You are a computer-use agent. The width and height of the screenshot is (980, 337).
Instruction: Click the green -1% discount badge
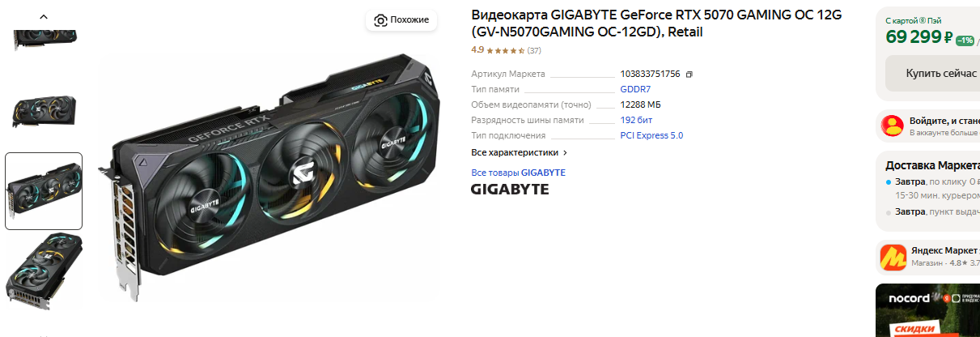[x=965, y=40]
